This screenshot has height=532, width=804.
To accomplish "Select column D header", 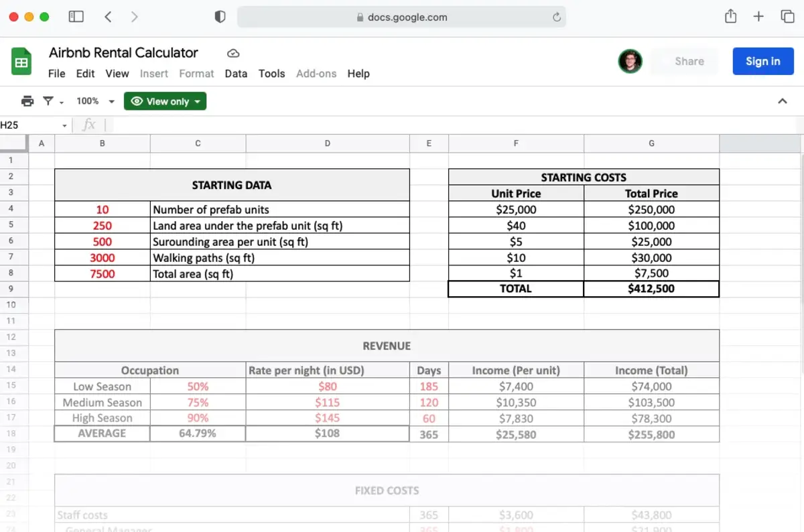I will (x=328, y=143).
